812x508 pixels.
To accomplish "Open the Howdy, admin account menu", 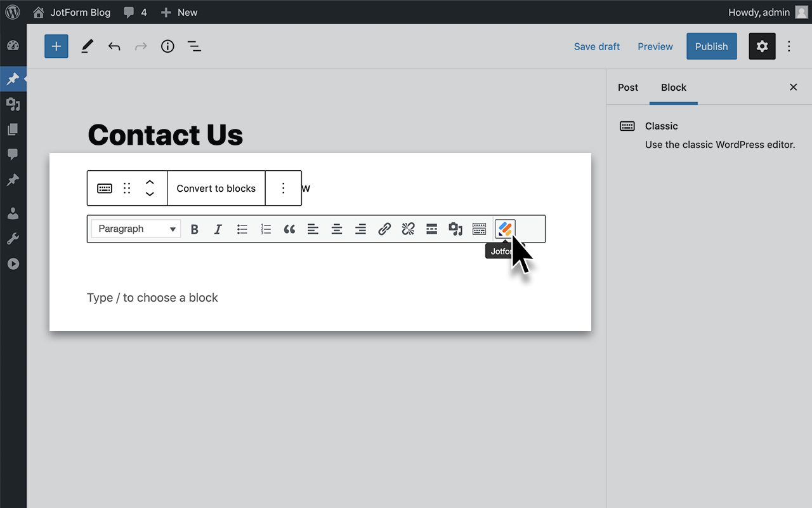I will pos(768,12).
